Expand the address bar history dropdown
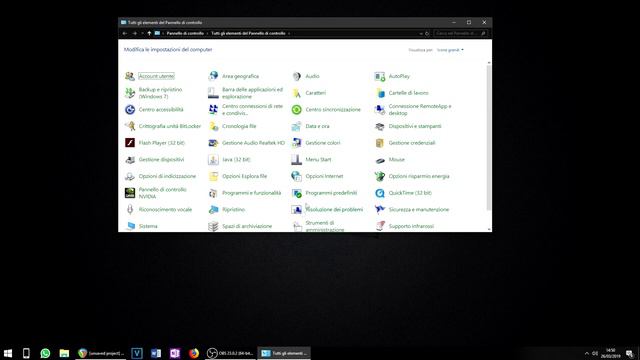The image size is (640, 360). coord(421,33)
